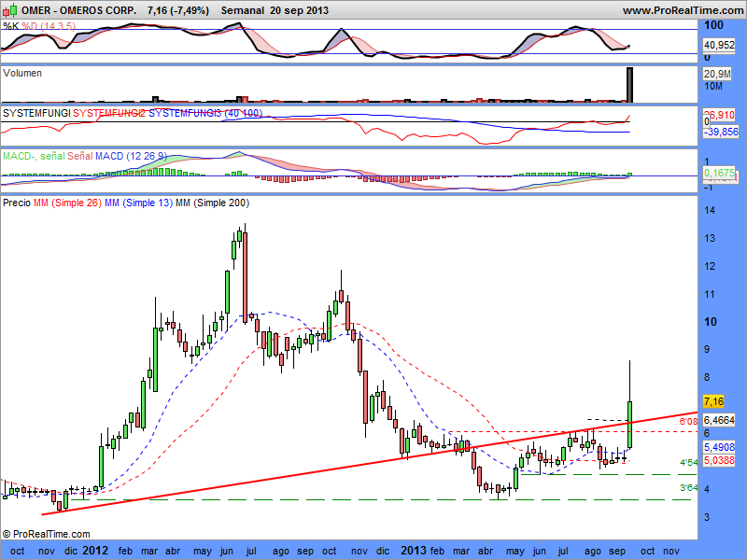Click the 6,4664 price axis tag

coord(719,420)
